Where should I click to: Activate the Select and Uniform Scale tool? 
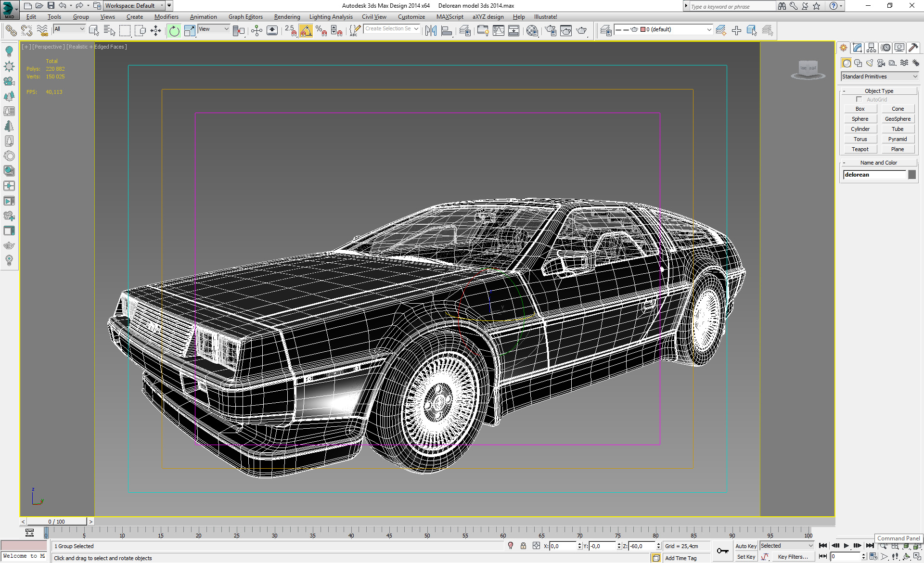coord(190,31)
